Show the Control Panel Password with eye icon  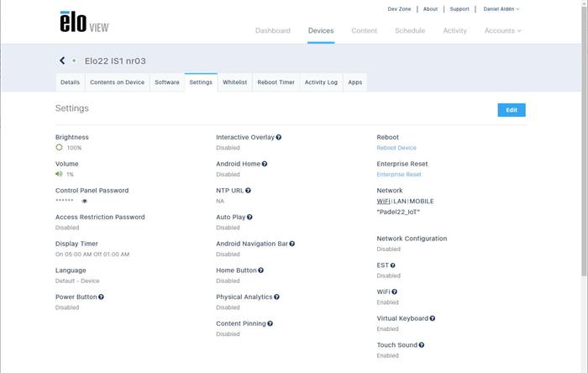(85, 202)
